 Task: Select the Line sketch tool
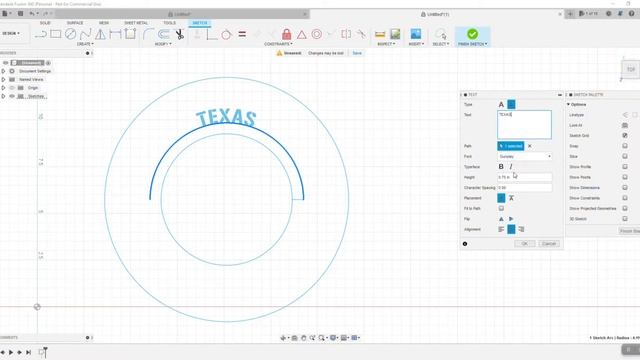coord(40,34)
